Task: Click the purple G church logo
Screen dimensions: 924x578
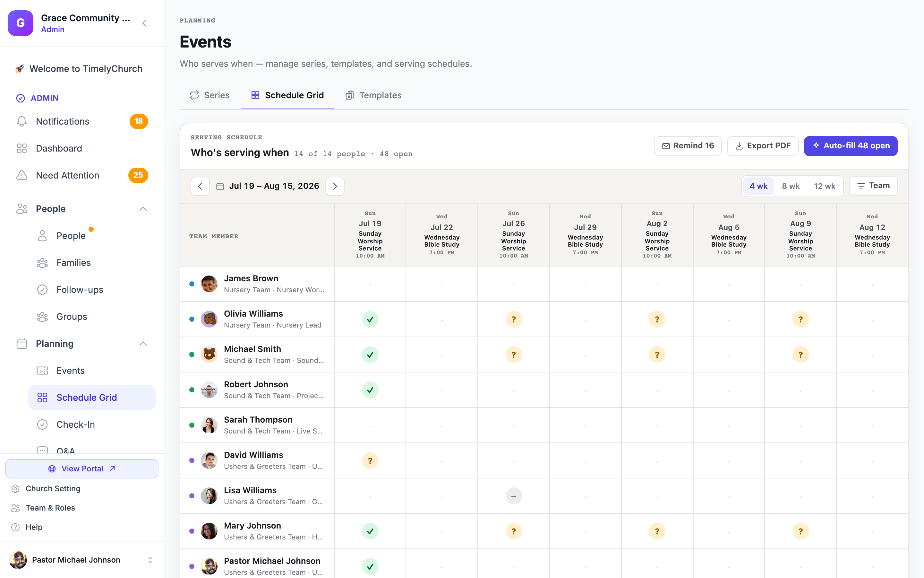Action: [x=21, y=23]
